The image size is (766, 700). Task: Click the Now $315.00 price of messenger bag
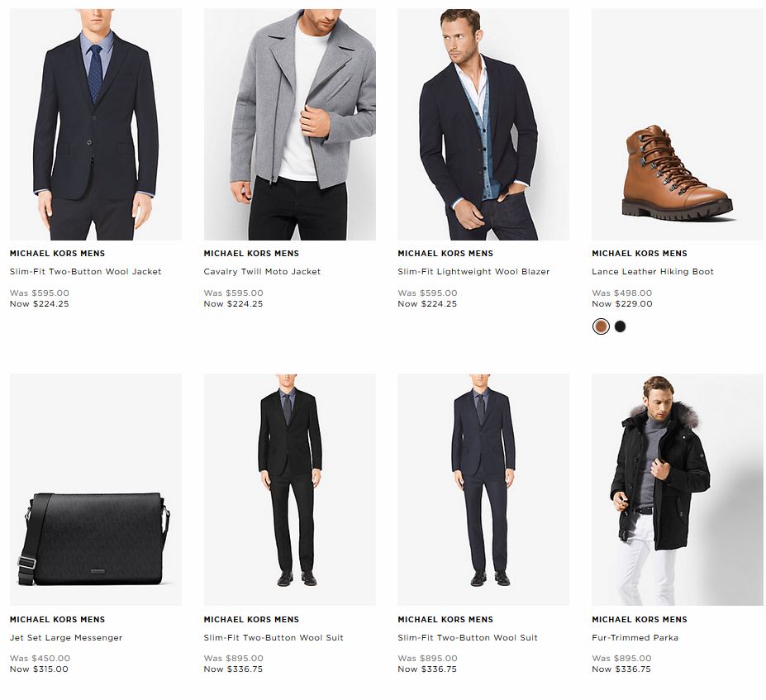39,669
